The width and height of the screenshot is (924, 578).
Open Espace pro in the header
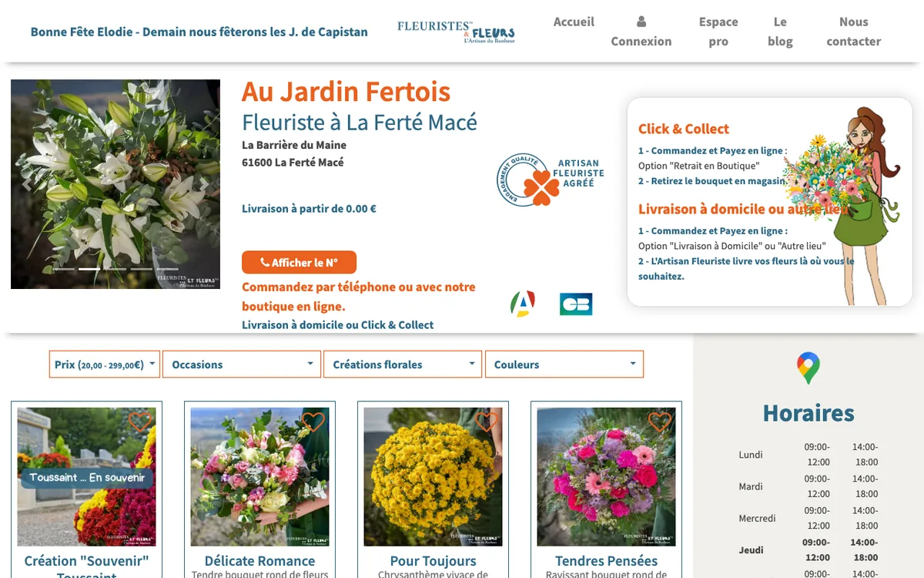(x=718, y=32)
